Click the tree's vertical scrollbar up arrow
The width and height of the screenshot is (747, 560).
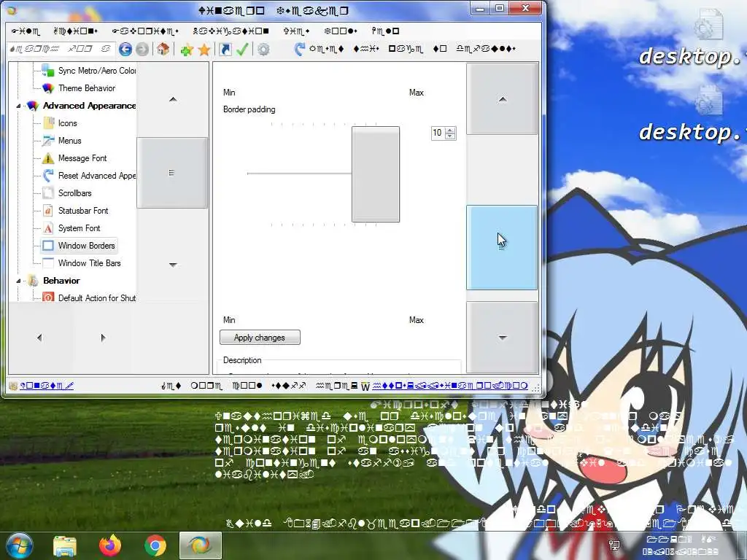click(172, 99)
